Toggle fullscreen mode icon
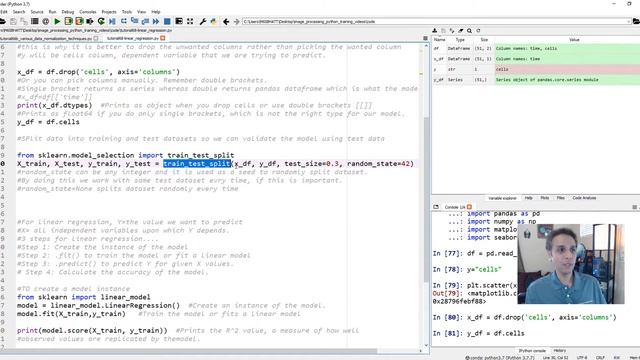The height and width of the screenshot is (360, 640). click(190, 21)
